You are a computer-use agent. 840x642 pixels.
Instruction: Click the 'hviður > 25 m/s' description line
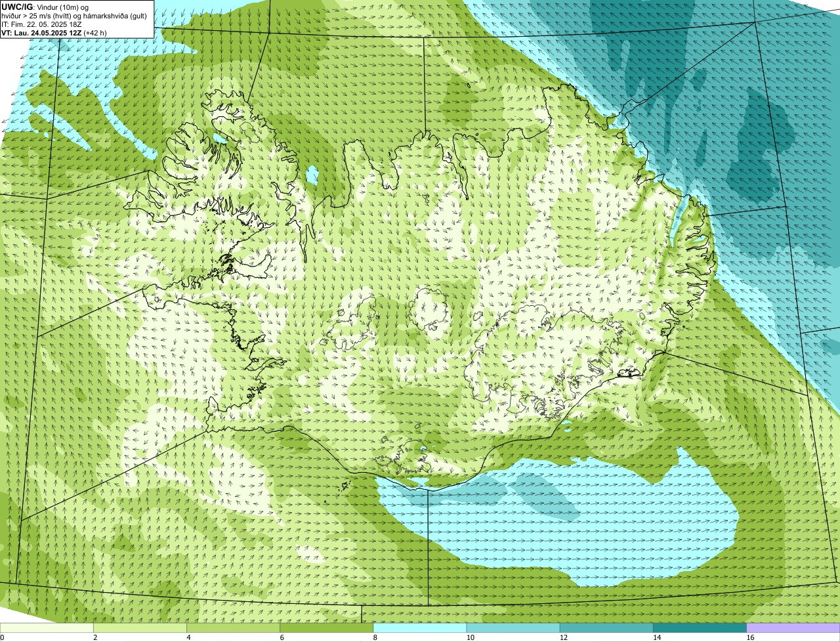tap(74, 16)
